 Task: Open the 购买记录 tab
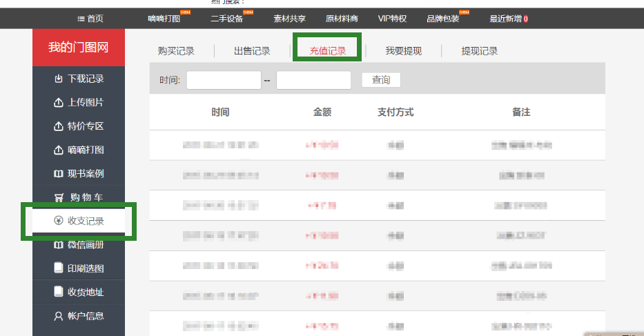(x=176, y=51)
